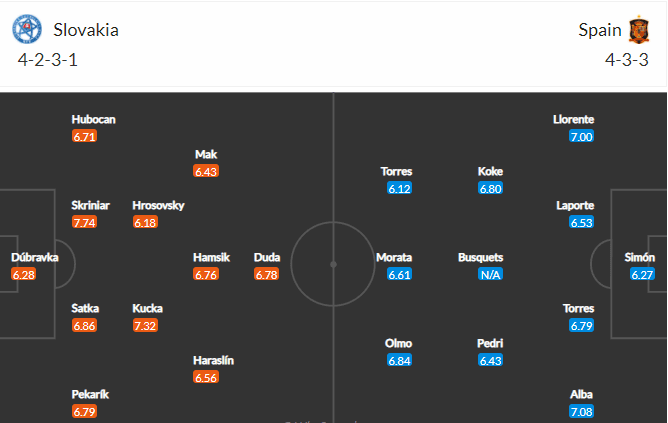This screenshot has height=423, width=668.
Task: Click Dúbravka's 6.28 rating badge
Action: [23, 274]
